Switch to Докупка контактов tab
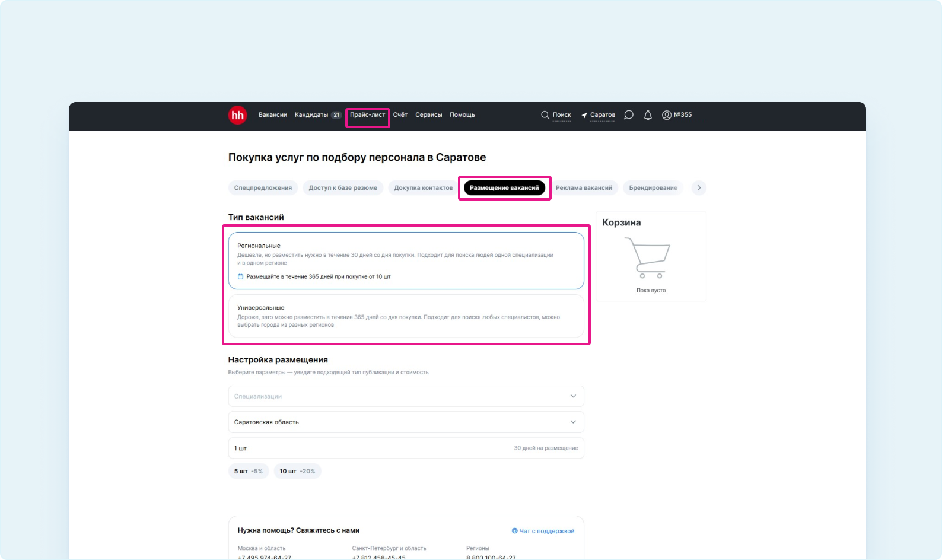The image size is (942, 560). (x=424, y=188)
